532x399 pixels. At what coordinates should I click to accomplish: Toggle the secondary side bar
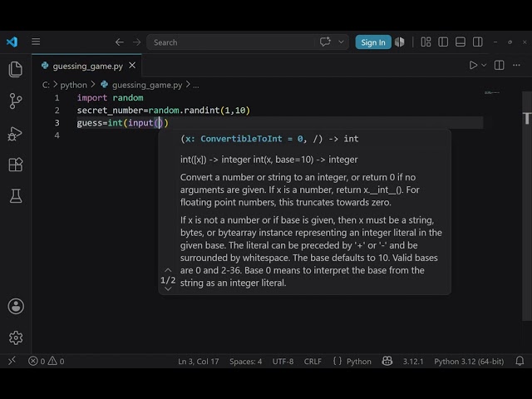(478, 42)
